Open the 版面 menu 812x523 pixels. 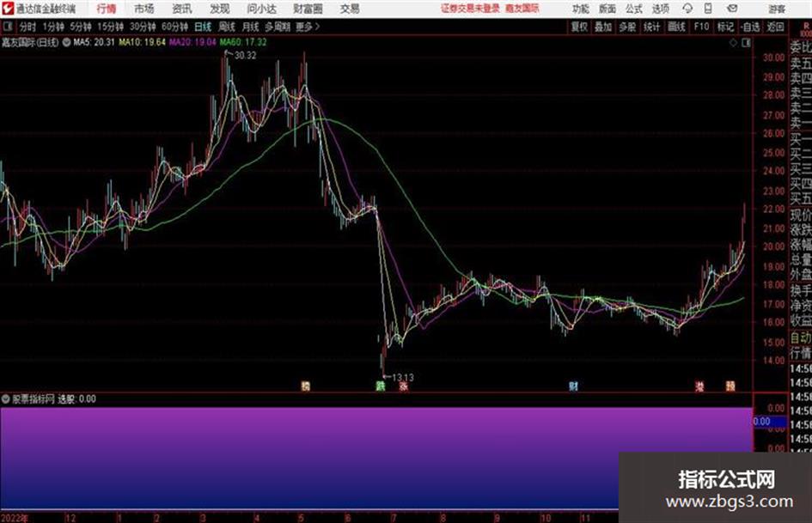pos(607,9)
